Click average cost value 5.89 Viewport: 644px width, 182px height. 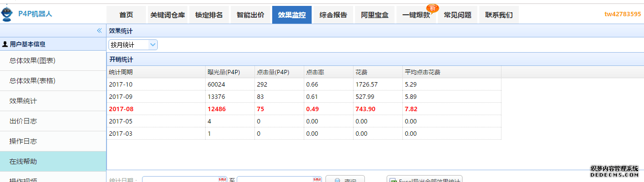coord(411,97)
